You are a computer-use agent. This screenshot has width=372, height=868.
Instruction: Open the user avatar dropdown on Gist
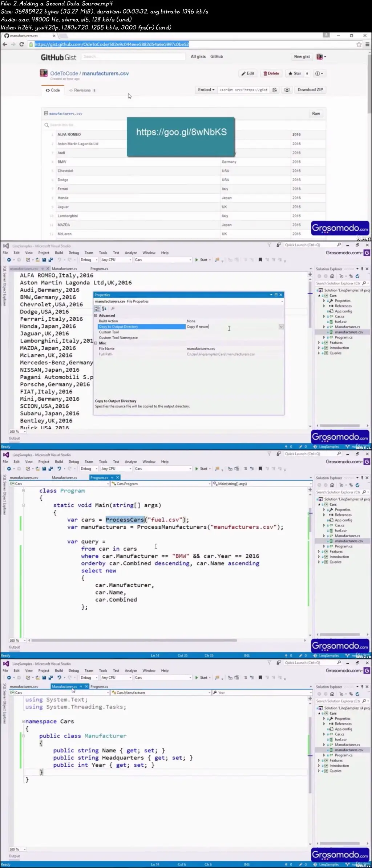click(321, 57)
